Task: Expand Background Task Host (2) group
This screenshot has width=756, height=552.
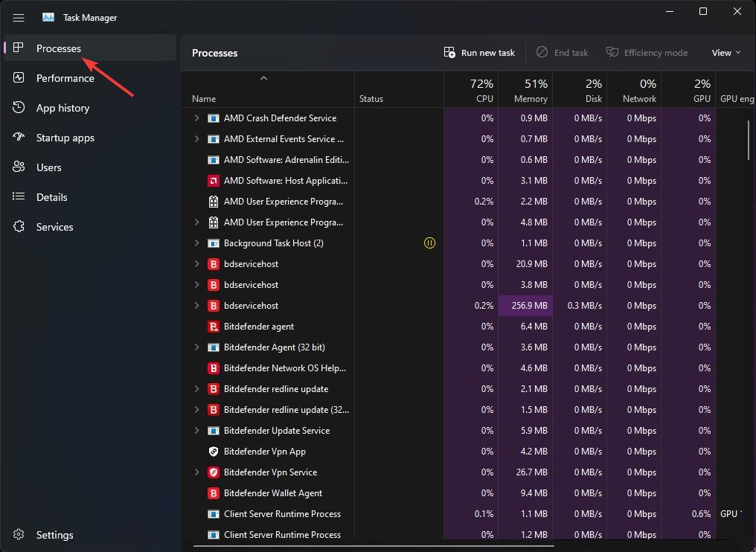Action: [196, 243]
